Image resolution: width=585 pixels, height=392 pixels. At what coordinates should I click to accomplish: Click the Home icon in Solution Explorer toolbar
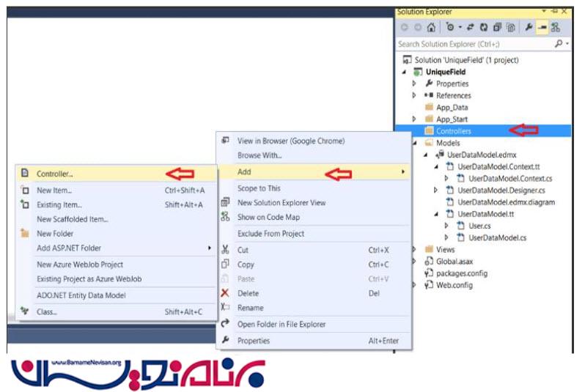431,28
